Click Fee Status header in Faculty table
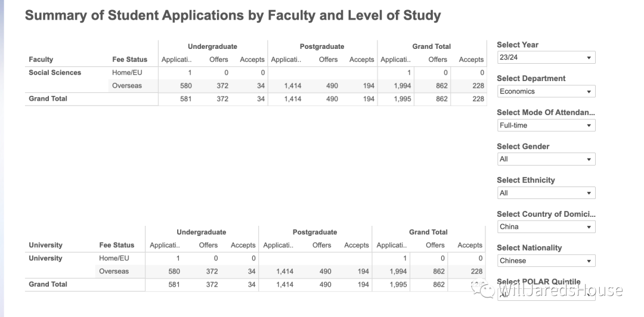Image resolution: width=644 pixels, height=317 pixels. [129, 60]
